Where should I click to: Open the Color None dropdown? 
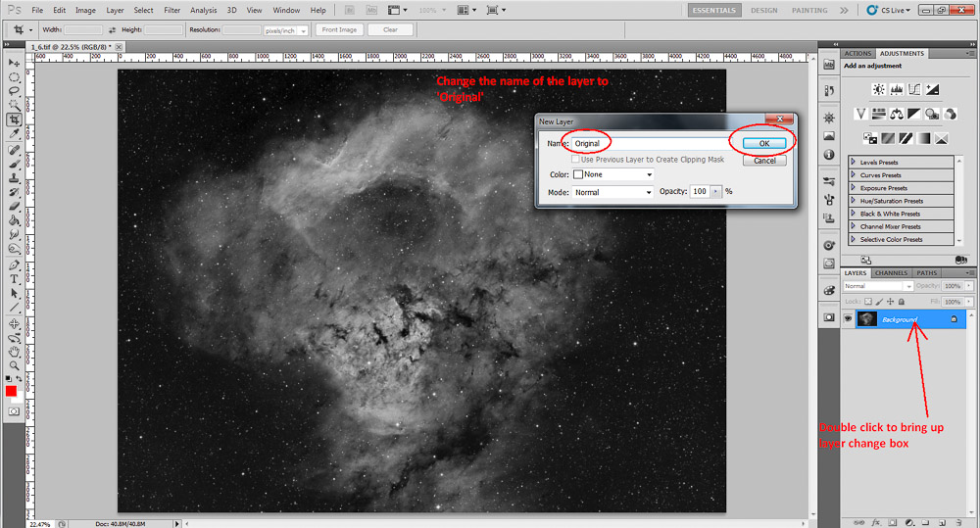coord(612,174)
